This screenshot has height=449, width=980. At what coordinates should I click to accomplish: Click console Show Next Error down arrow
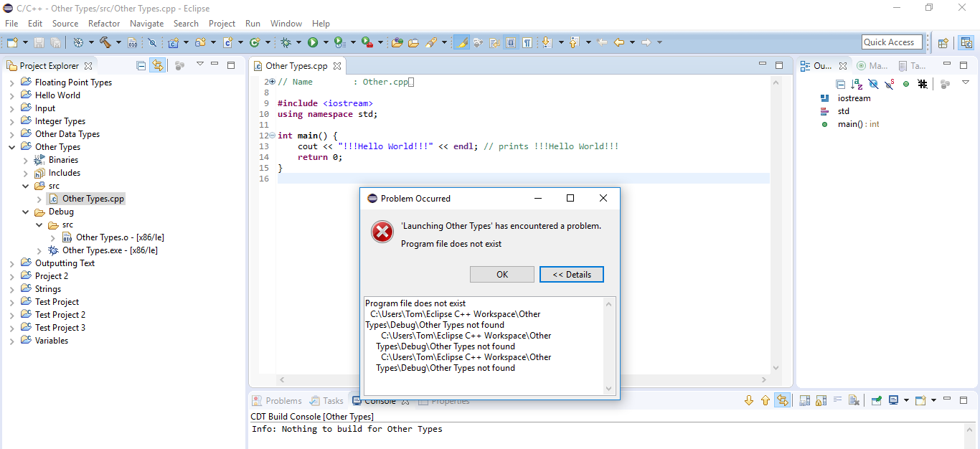click(x=749, y=400)
